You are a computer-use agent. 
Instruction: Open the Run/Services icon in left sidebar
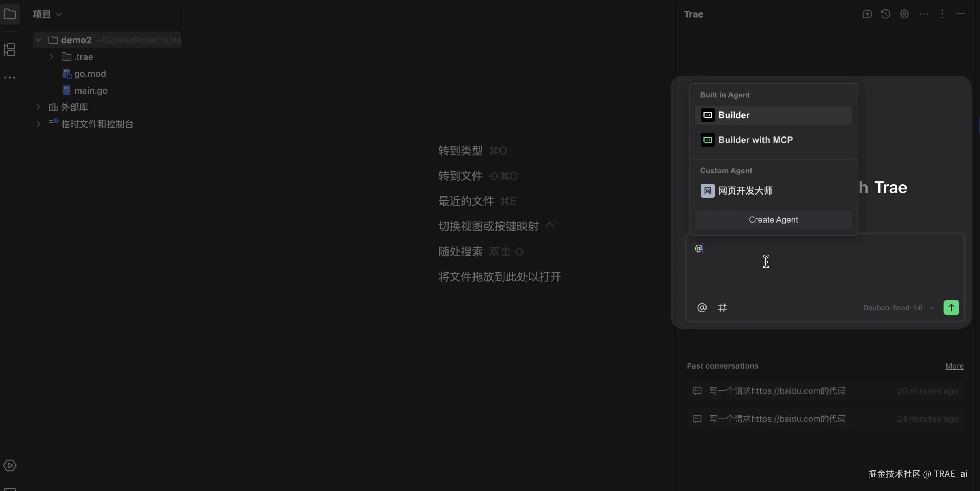pos(10,465)
